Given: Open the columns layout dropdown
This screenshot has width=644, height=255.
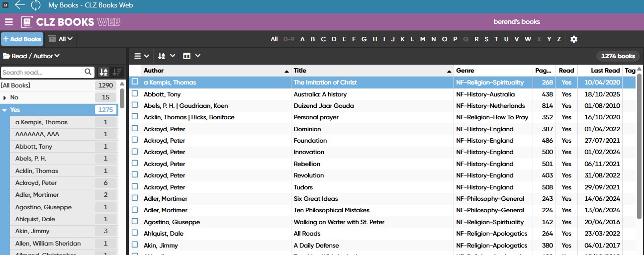Looking at the screenshot, I should (191, 56).
